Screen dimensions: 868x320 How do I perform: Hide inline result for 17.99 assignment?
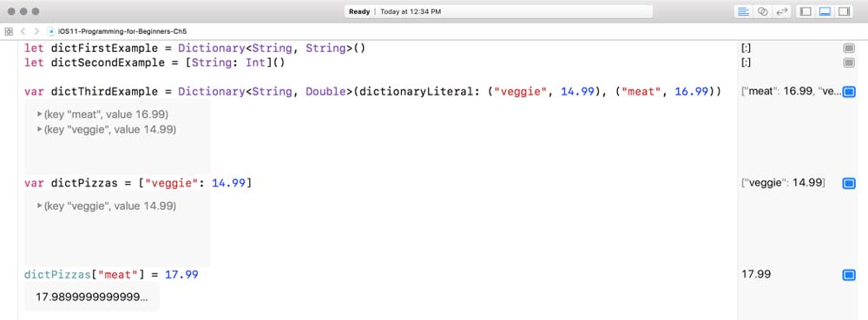click(849, 275)
